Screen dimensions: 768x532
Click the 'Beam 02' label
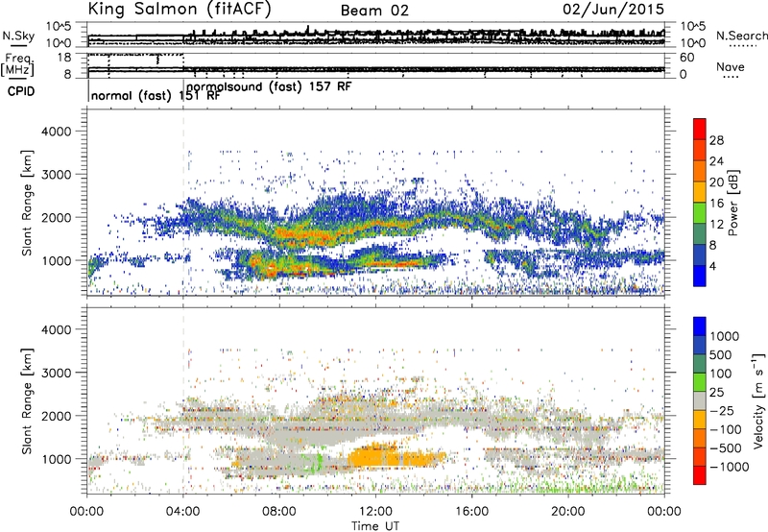pos(374,11)
